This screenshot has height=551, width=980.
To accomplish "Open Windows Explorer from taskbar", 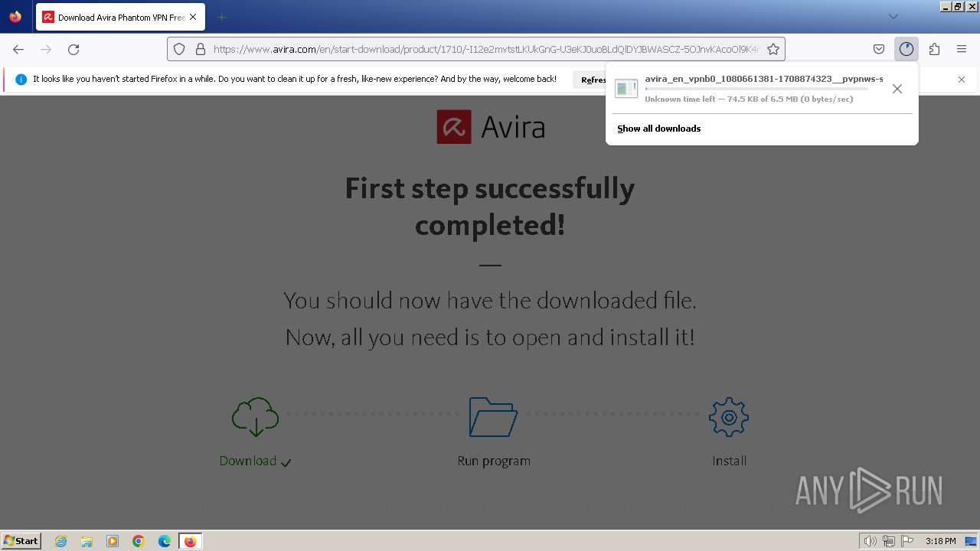I will pos(87,541).
